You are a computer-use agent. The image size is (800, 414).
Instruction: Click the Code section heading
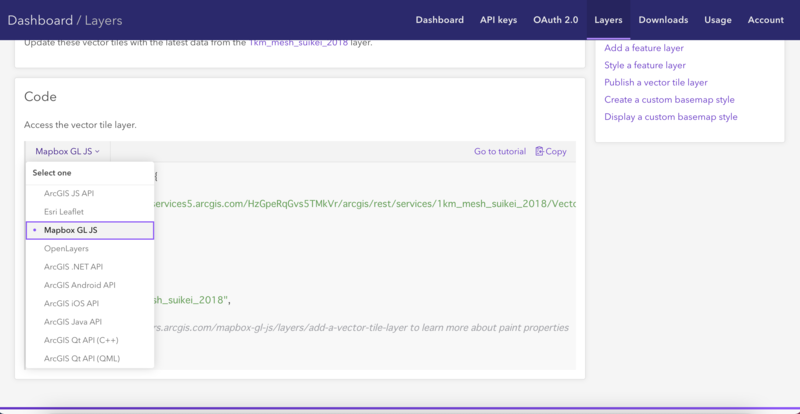point(40,96)
